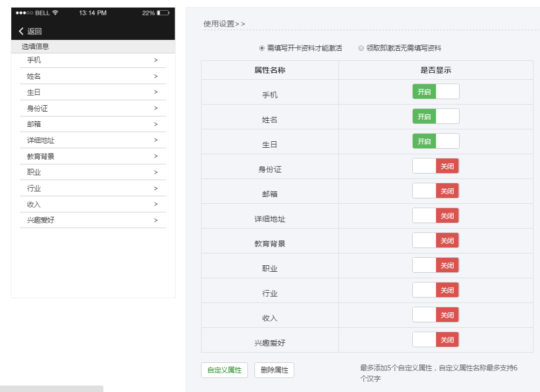Viewport: 540px width, 392px height.
Task: Tap the 返回 label in phone header
Action: (34, 31)
